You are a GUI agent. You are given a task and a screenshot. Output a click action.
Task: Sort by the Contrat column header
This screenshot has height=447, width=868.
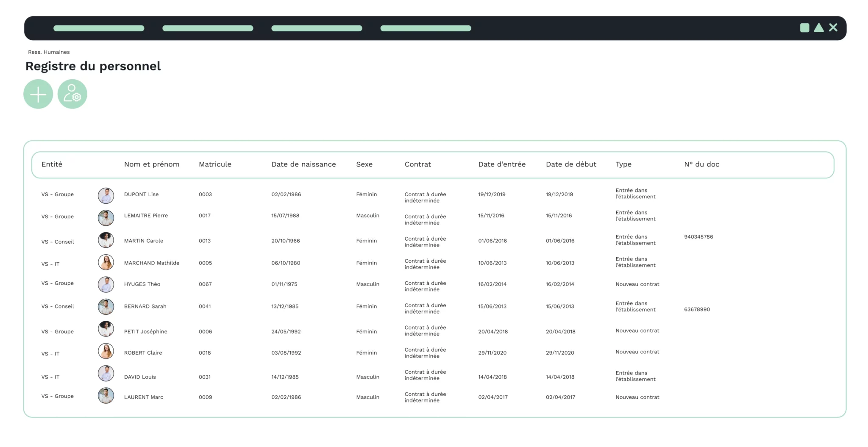point(417,164)
